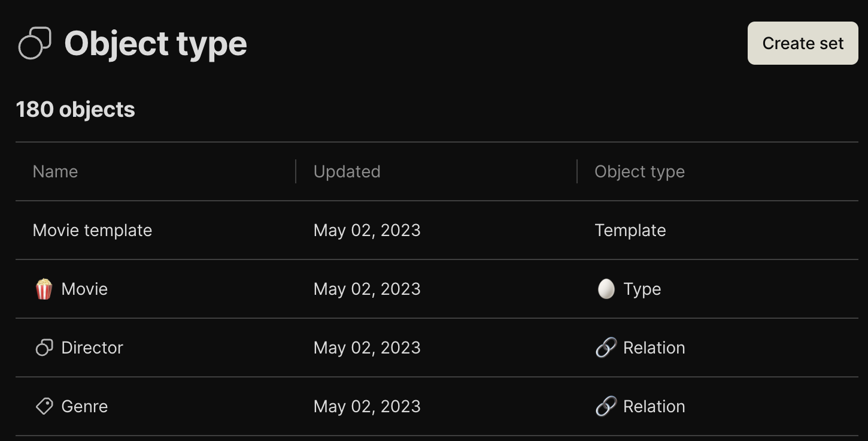Sort by the Name column header
The image size is (868, 441).
coord(55,171)
